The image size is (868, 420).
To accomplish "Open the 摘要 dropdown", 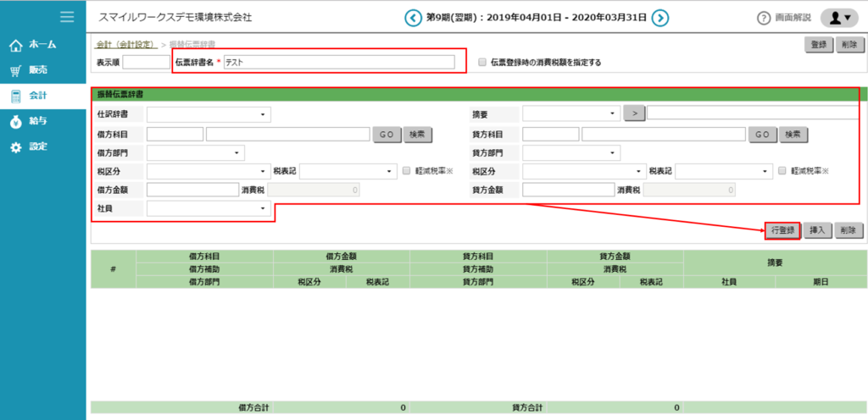I will [x=572, y=113].
